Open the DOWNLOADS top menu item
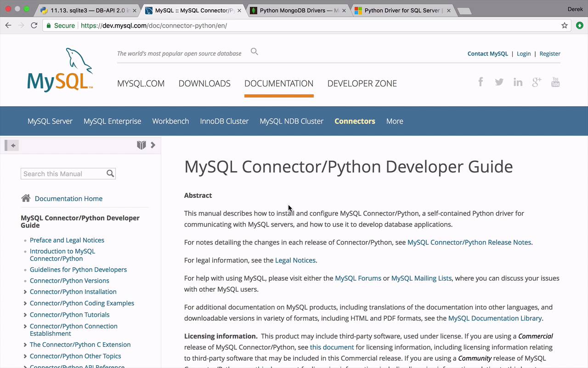The image size is (588, 368). pyautogui.click(x=204, y=83)
